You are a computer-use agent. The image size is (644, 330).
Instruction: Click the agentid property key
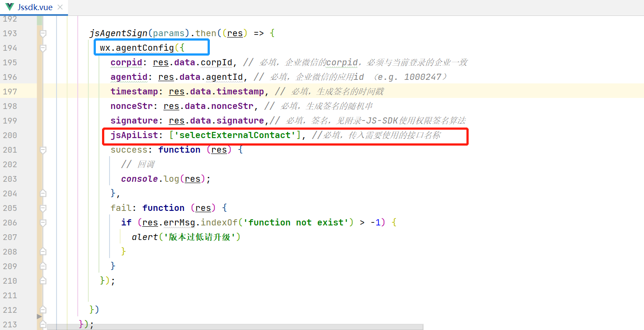(129, 77)
